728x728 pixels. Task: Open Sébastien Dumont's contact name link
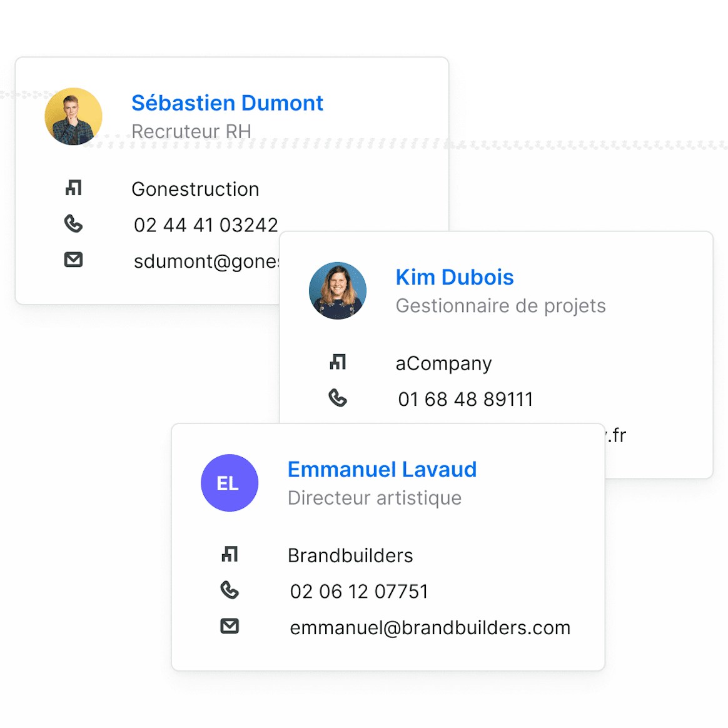(227, 103)
